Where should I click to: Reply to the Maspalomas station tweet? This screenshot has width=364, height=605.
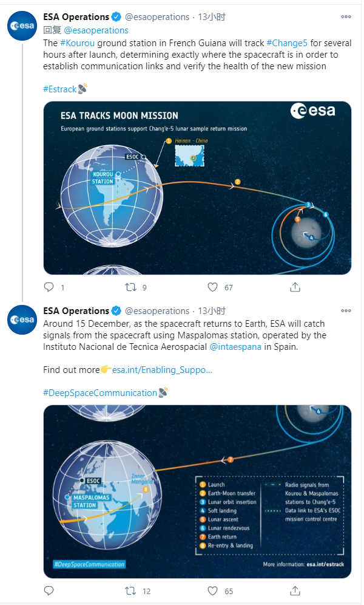(49, 590)
